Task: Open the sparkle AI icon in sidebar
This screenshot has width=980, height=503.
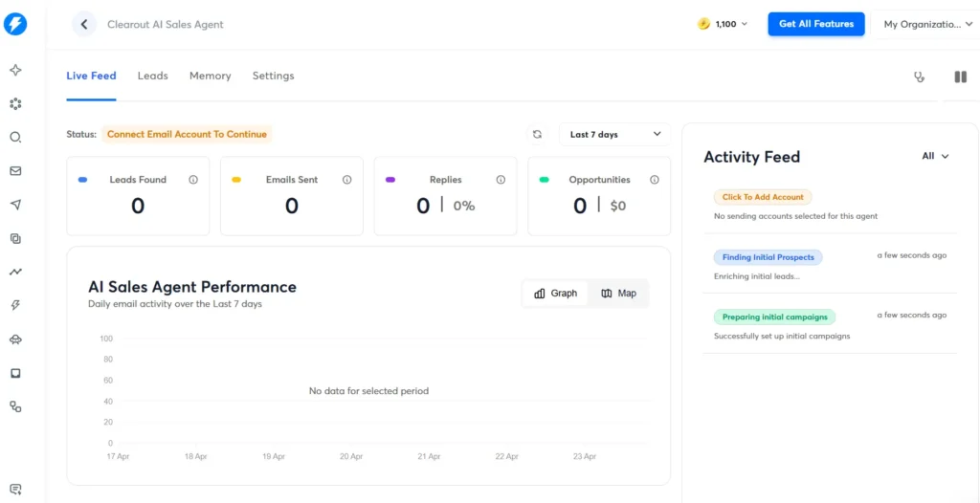Action: pyautogui.click(x=15, y=70)
